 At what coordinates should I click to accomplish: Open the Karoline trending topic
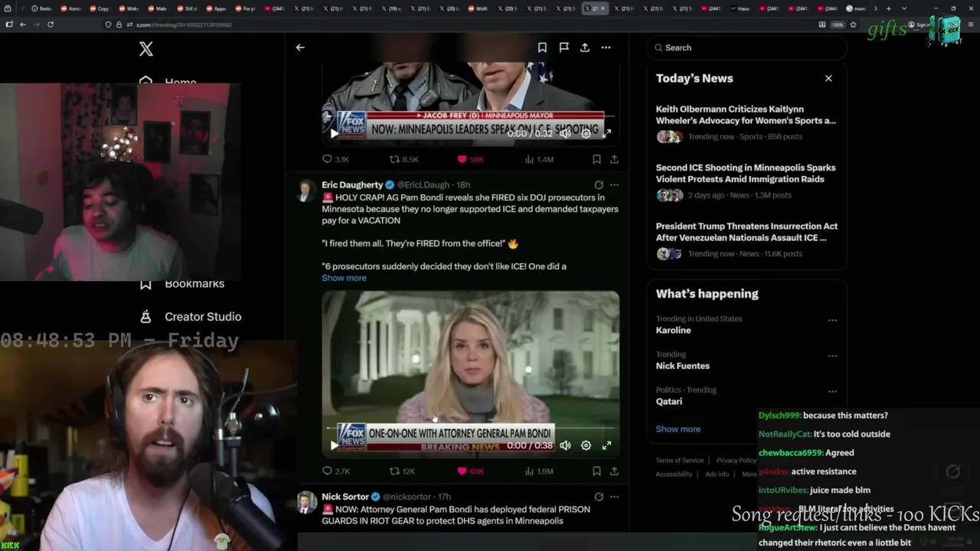[x=673, y=331]
